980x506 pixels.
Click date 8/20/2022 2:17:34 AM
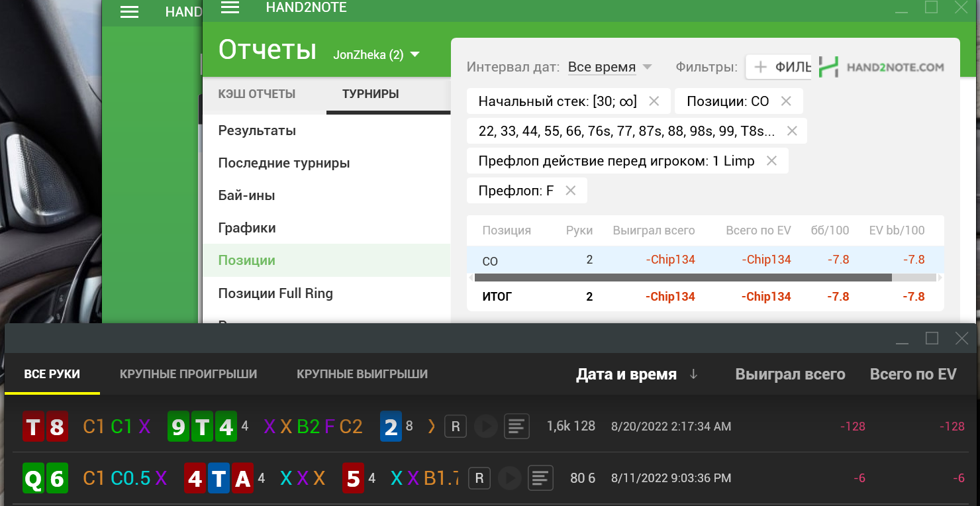click(671, 427)
